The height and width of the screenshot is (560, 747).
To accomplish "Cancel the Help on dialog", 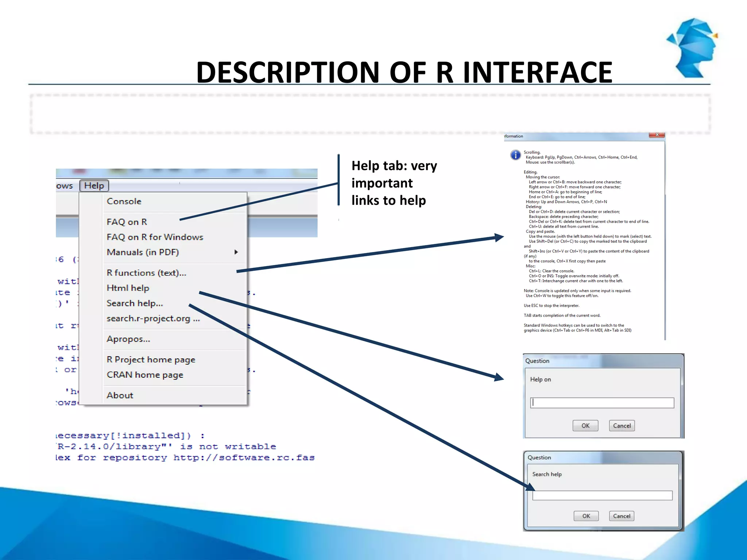I will click(622, 425).
